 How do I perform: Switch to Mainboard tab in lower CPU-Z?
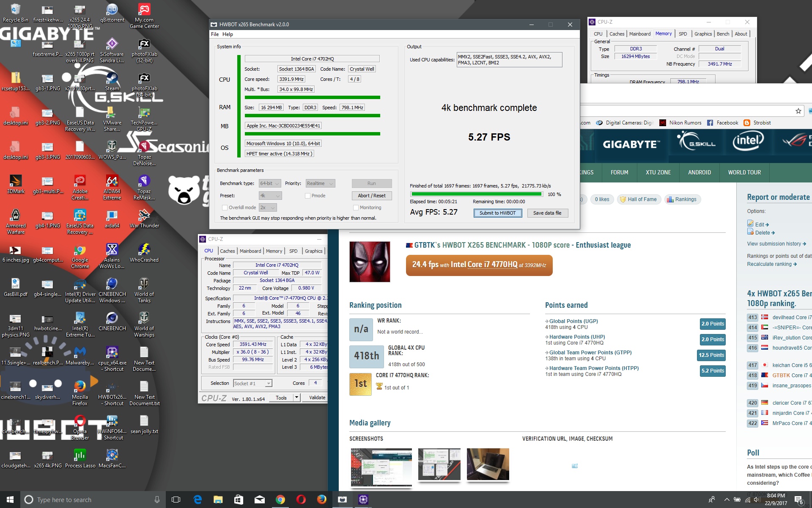250,251
